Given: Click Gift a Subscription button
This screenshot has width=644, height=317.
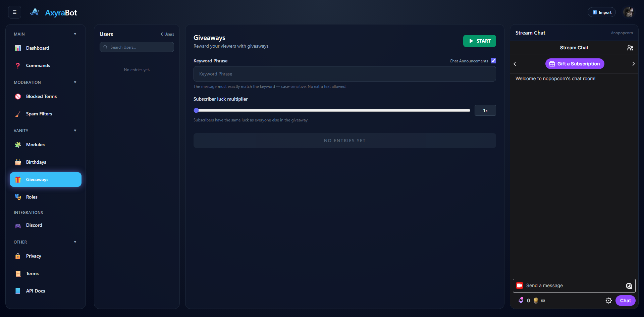Looking at the screenshot, I should click(x=575, y=64).
